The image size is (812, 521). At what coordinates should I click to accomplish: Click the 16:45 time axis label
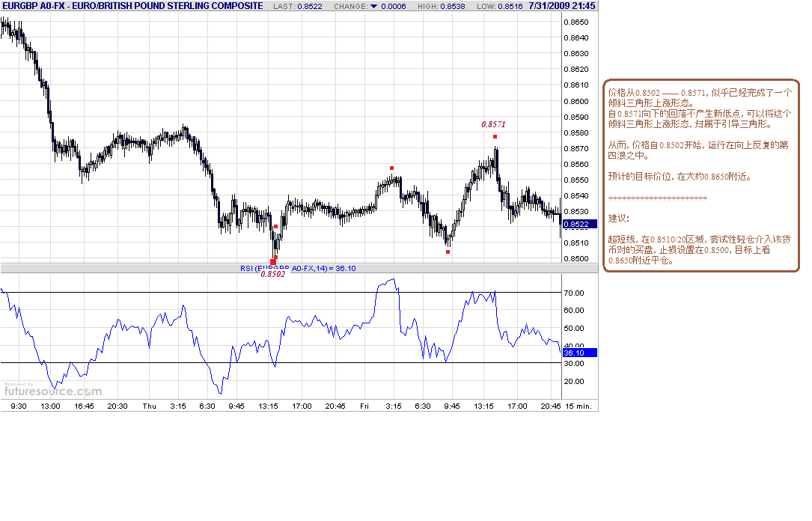coord(84,406)
